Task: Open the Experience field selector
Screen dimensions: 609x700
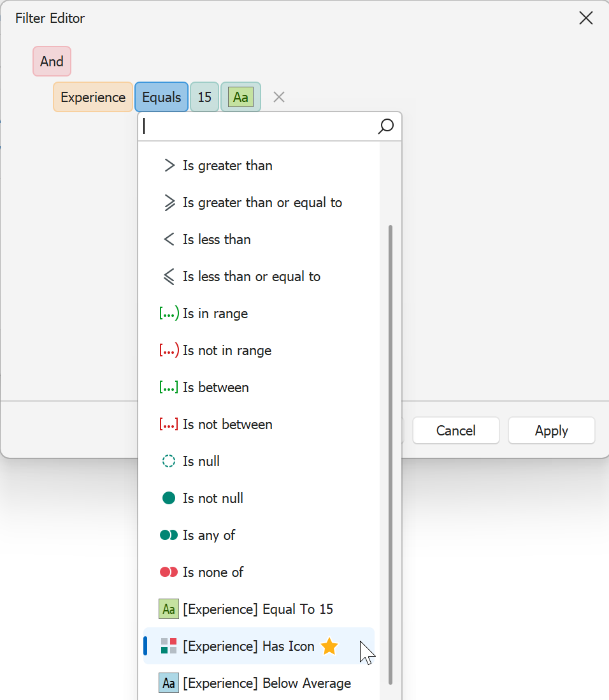Action: pyautogui.click(x=92, y=97)
